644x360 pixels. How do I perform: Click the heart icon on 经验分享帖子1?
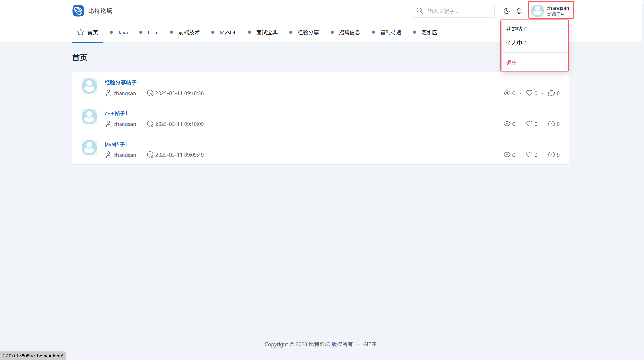point(529,93)
